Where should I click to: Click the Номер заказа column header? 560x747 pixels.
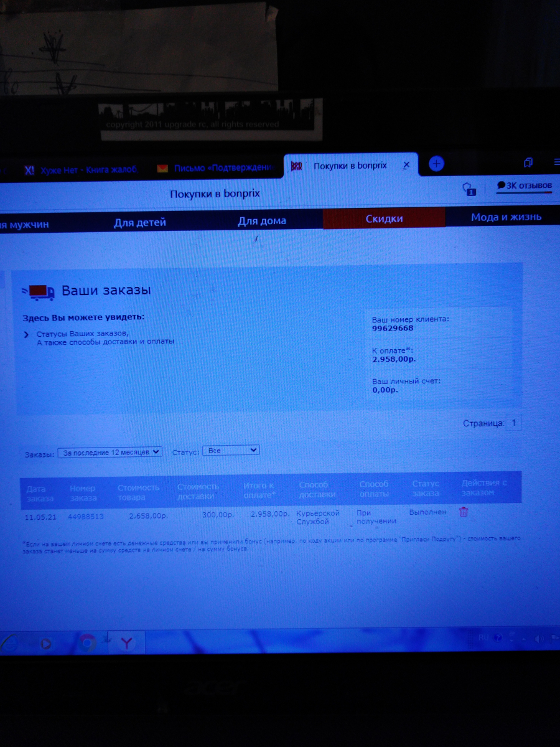[x=83, y=493]
